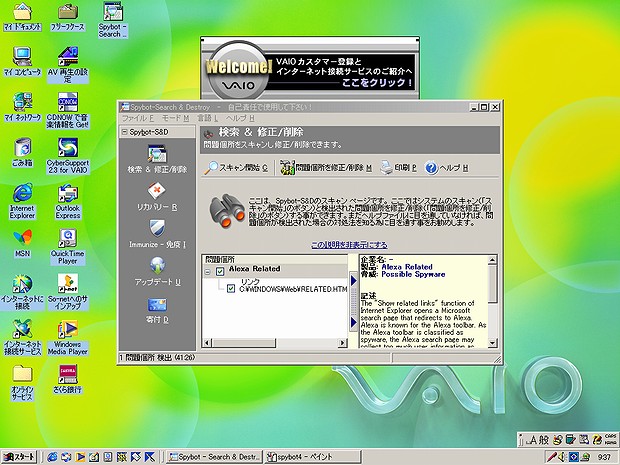The width and height of the screenshot is (620, 465).
Task: Switch to spybot4 - ペイント taskbar button
Action: coord(312,457)
